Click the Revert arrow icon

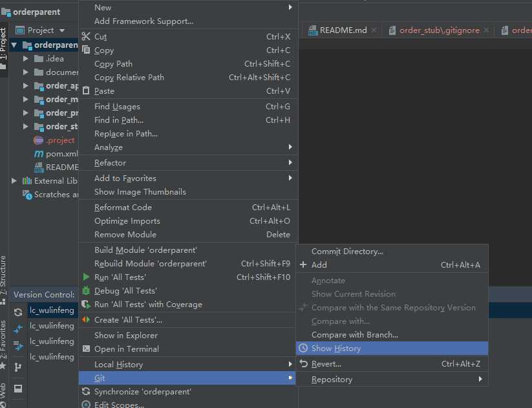(303, 363)
